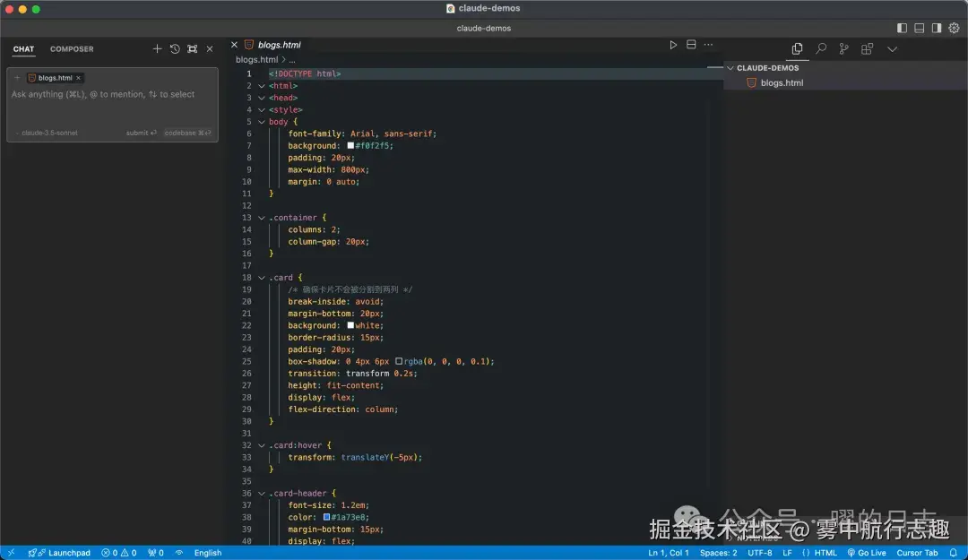Open chat history clock icon

point(175,48)
